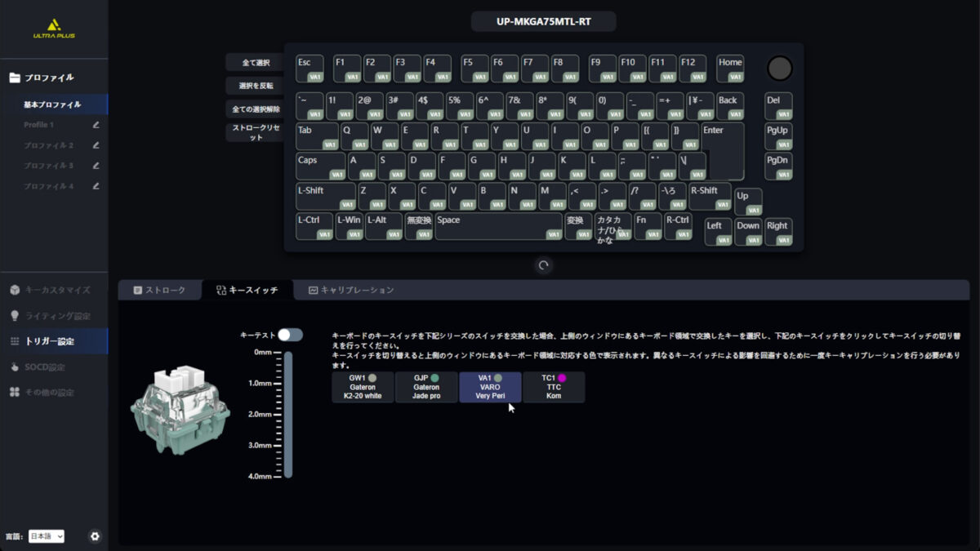This screenshot has width=980, height=551.
Task: Choose the GW1 Gateron K2-20 white switch
Action: pos(363,387)
